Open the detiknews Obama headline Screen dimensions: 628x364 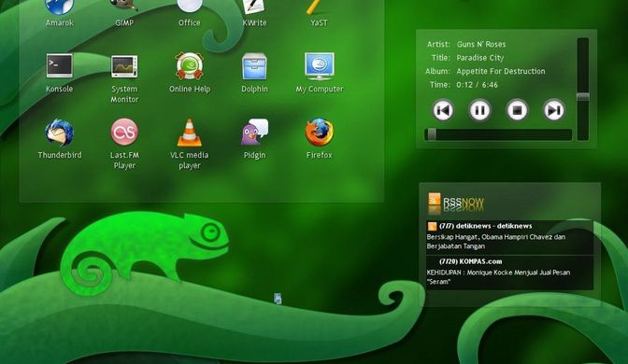pyautogui.click(x=496, y=241)
